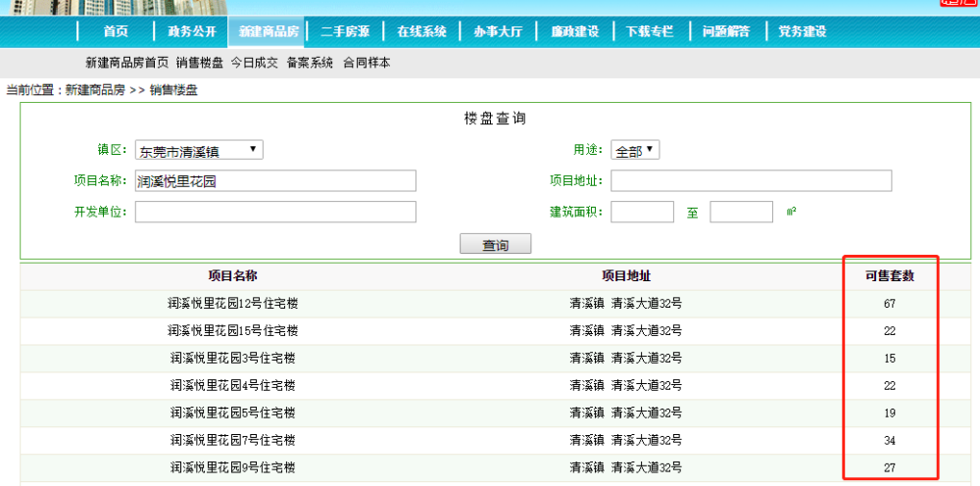Focus the 项目地址 input field

(752, 181)
